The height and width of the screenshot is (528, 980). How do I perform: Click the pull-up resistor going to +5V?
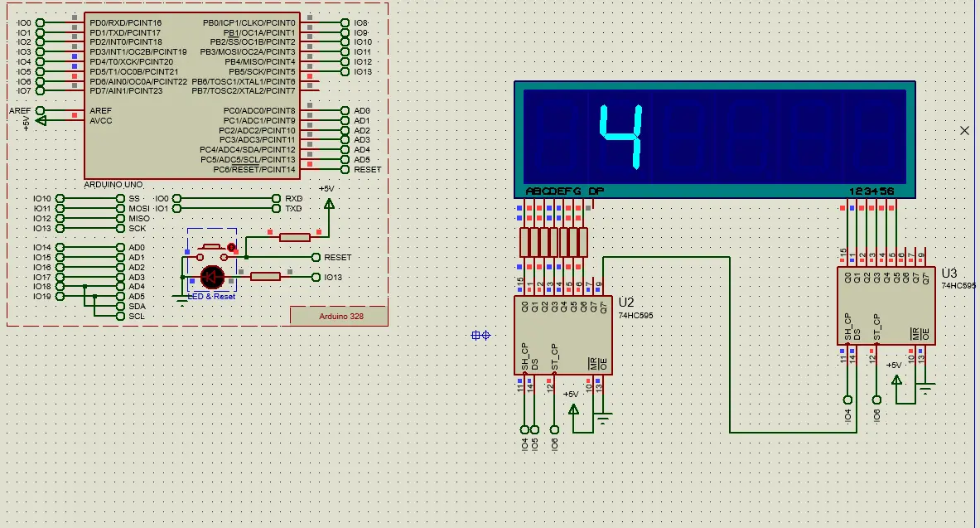pos(294,237)
